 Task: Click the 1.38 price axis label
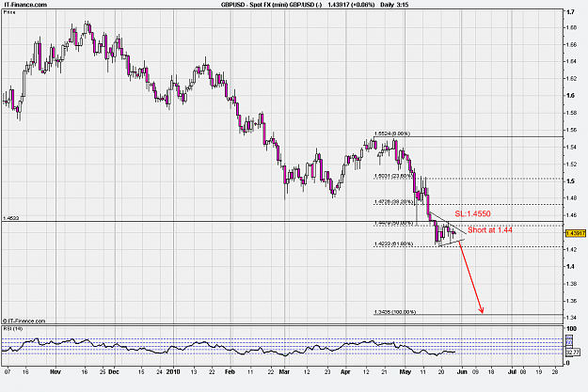[x=572, y=284]
